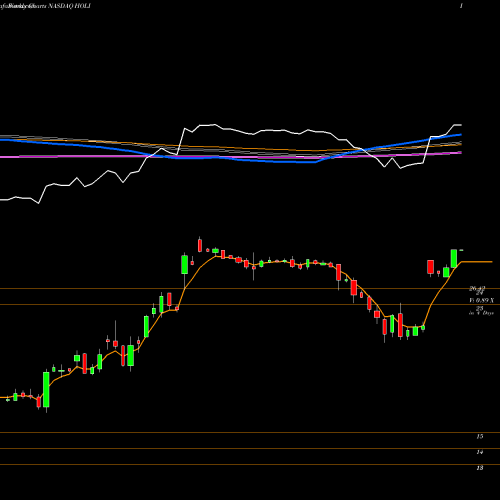The width and height of the screenshot is (500, 500).
Task: Click the volume label reading 0.89 X
Action: pos(482,301)
